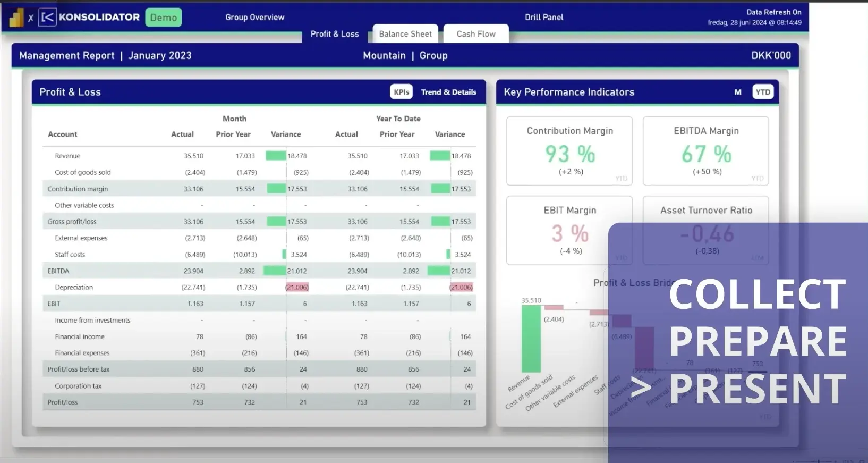Select the External expenses row label

point(81,238)
